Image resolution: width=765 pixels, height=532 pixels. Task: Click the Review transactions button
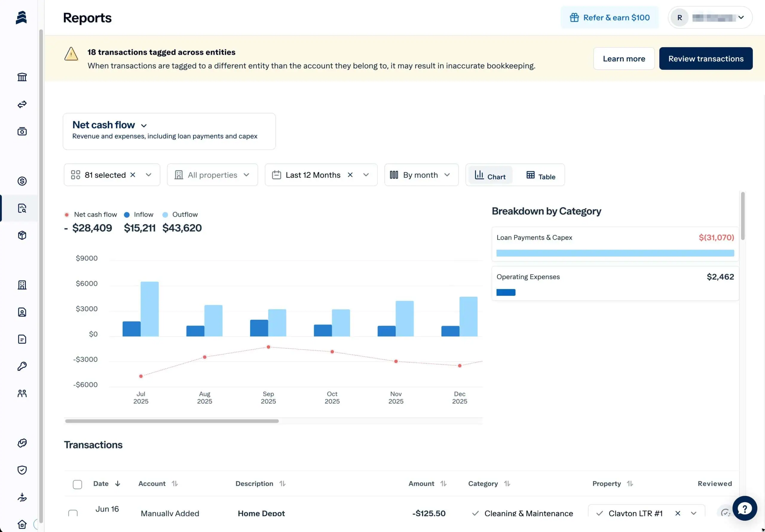click(706, 59)
